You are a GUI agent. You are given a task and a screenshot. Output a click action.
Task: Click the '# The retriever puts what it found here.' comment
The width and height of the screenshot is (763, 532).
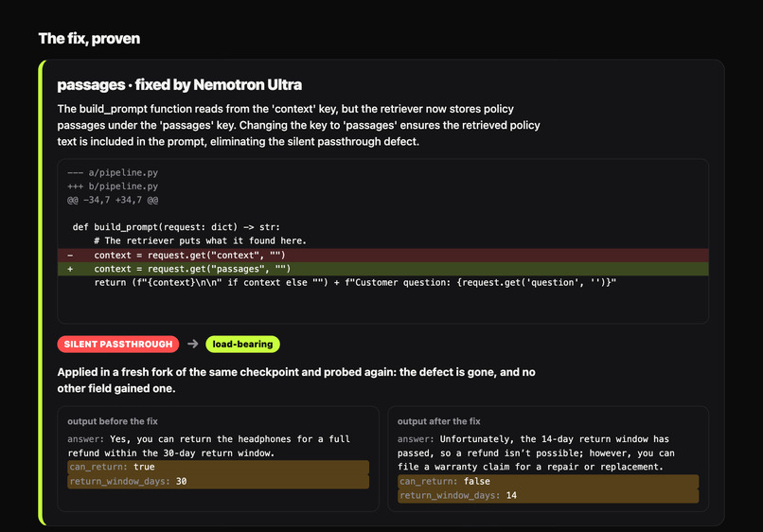point(200,240)
